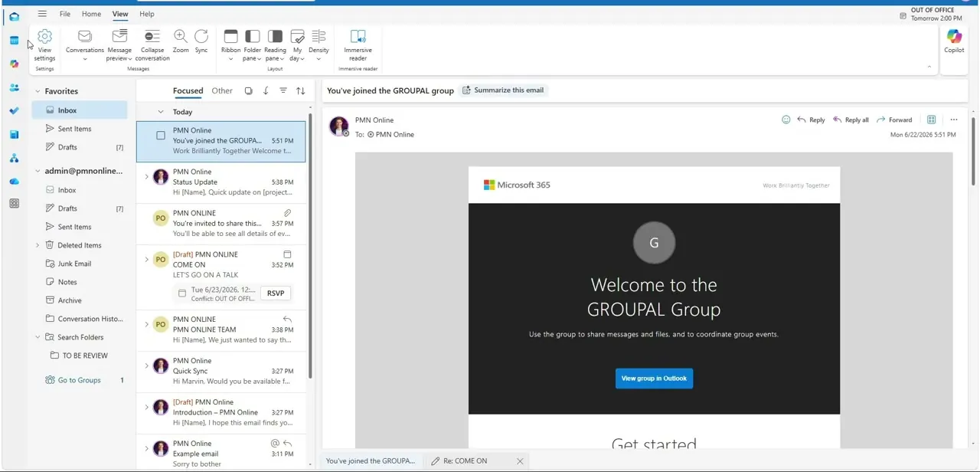The height and width of the screenshot is (472, 980).
Task: Tick checkbox on GROUPAL joined email
Action: [x=161, y=136]
